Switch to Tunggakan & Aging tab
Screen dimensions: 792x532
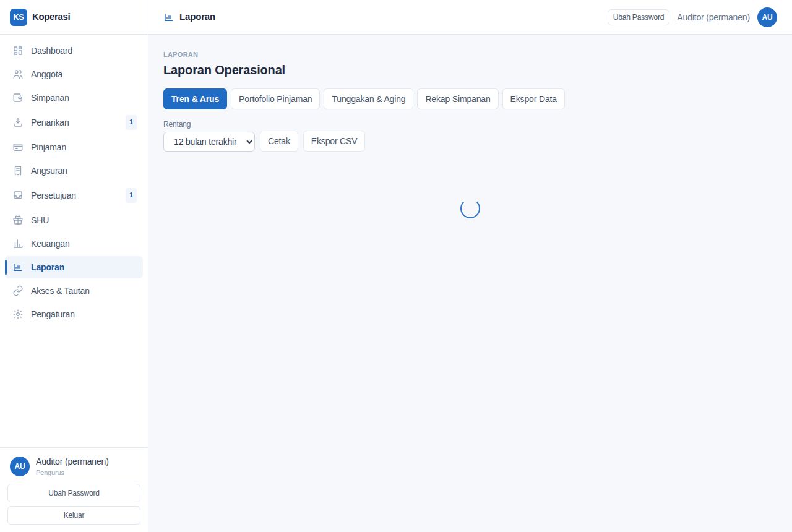pos(368,99)
